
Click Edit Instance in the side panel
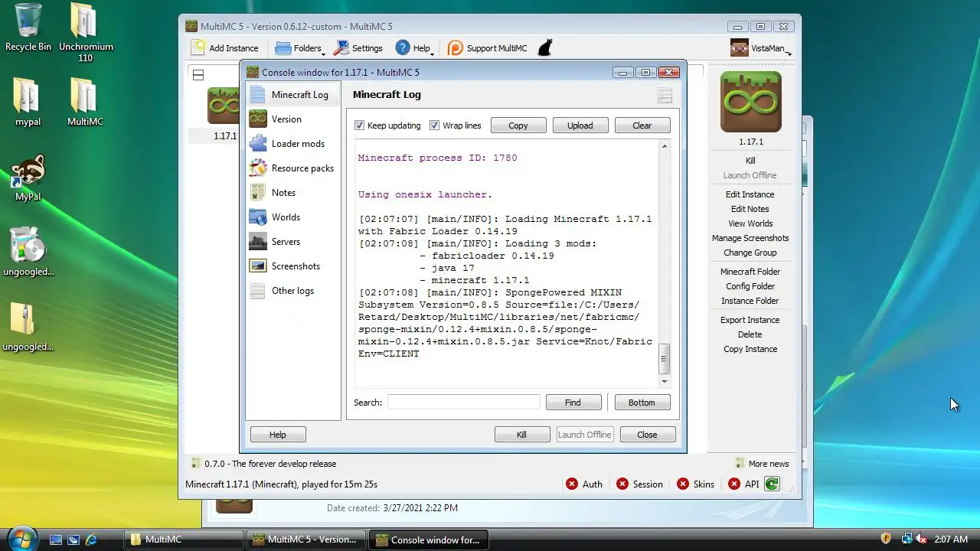750,194
